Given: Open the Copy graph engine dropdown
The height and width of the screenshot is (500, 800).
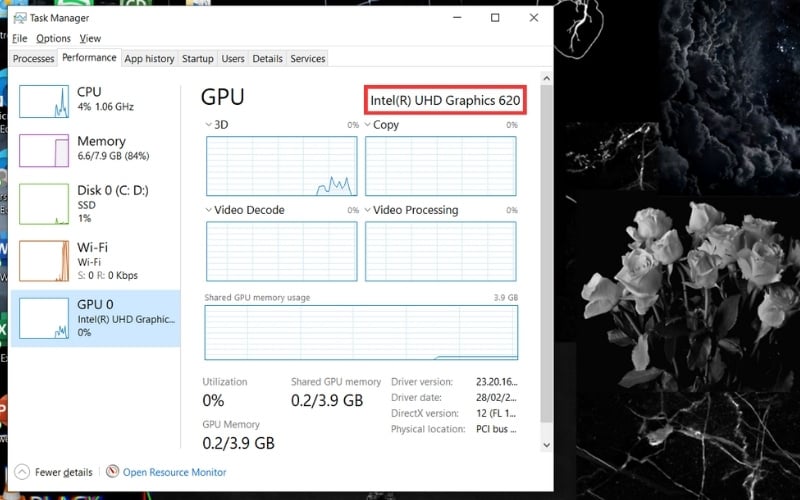Looking at the screenshot, I should tap(367, 124).
